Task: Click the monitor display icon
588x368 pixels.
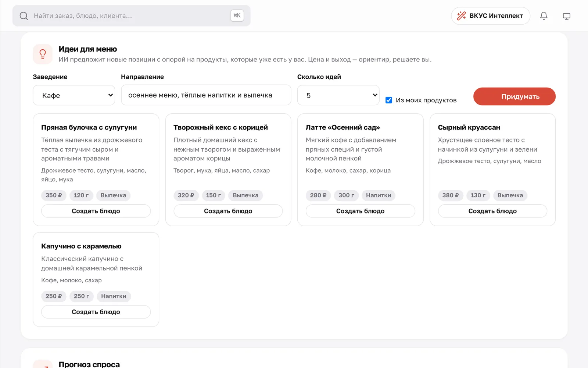Action: point(567,16)
